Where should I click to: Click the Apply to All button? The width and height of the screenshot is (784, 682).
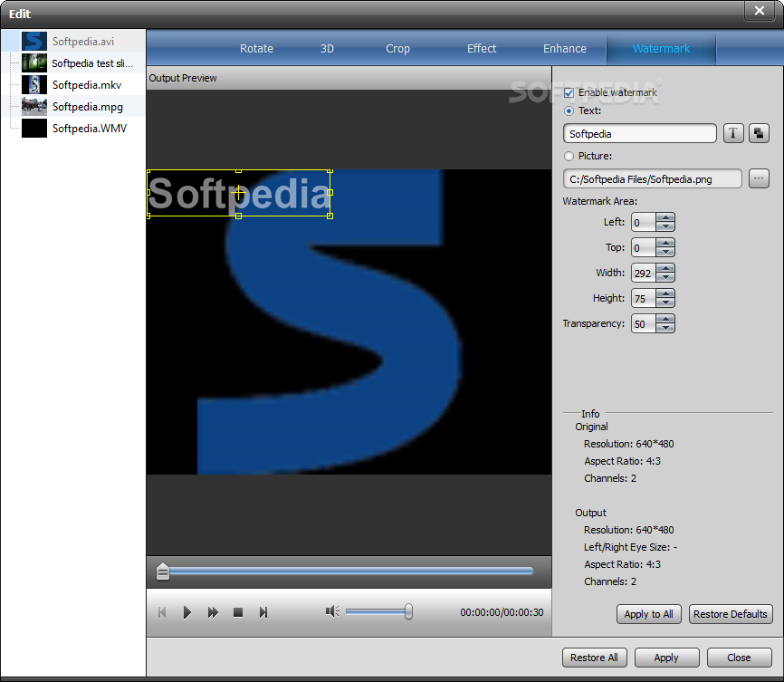pyautogui.click(x=648, y=614)
